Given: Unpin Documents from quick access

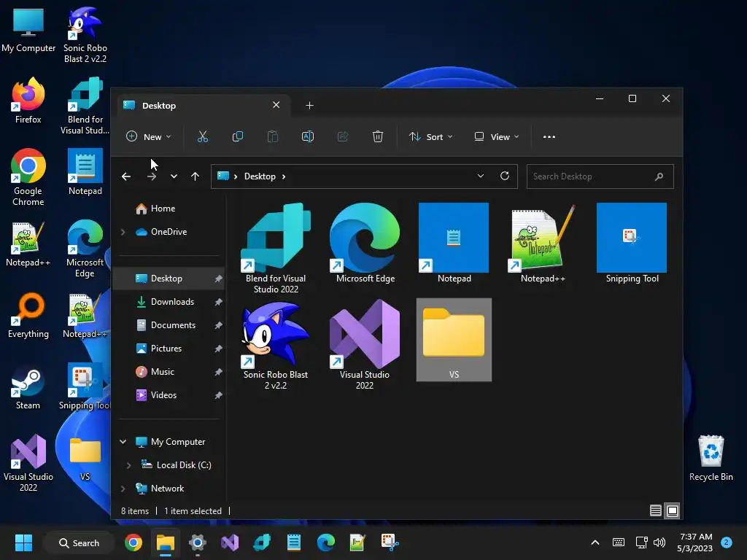Looking at the screenshot, I should 218,325.
